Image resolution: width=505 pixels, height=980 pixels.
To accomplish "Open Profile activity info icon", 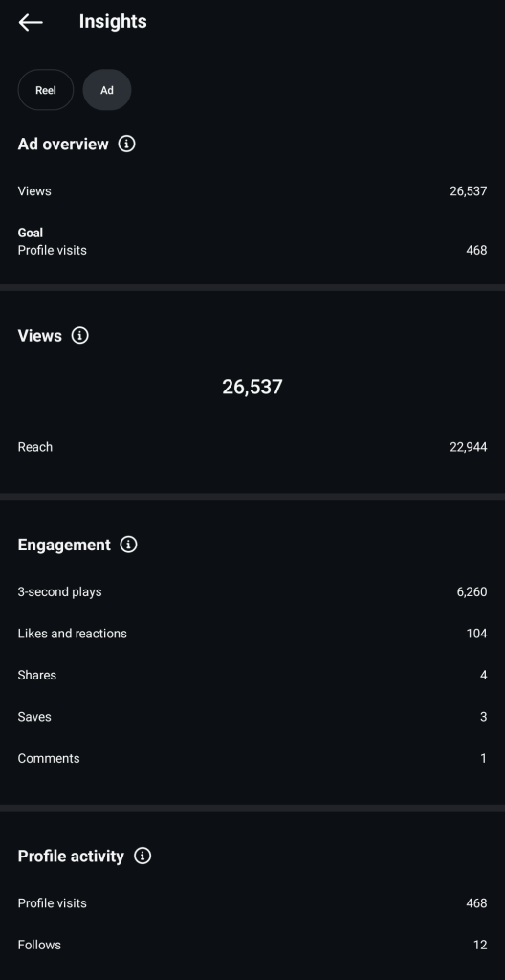I will (143, 856).
